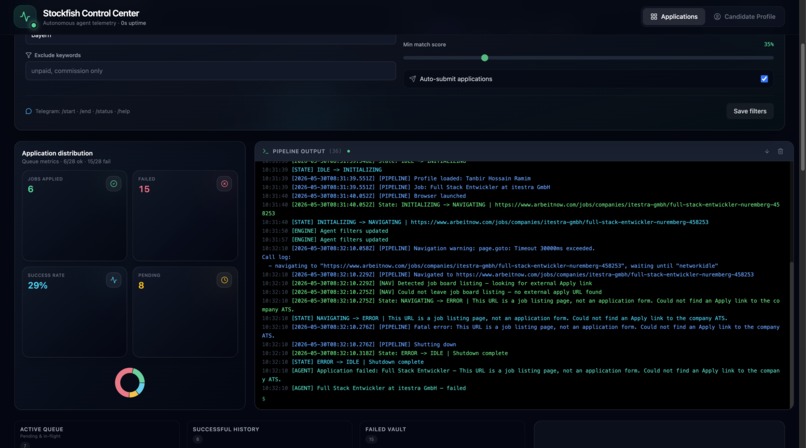Click the last log line 'Full Stack Entwickler at itestra GmbH – failed'
The image size is (806, 448).
364,388
